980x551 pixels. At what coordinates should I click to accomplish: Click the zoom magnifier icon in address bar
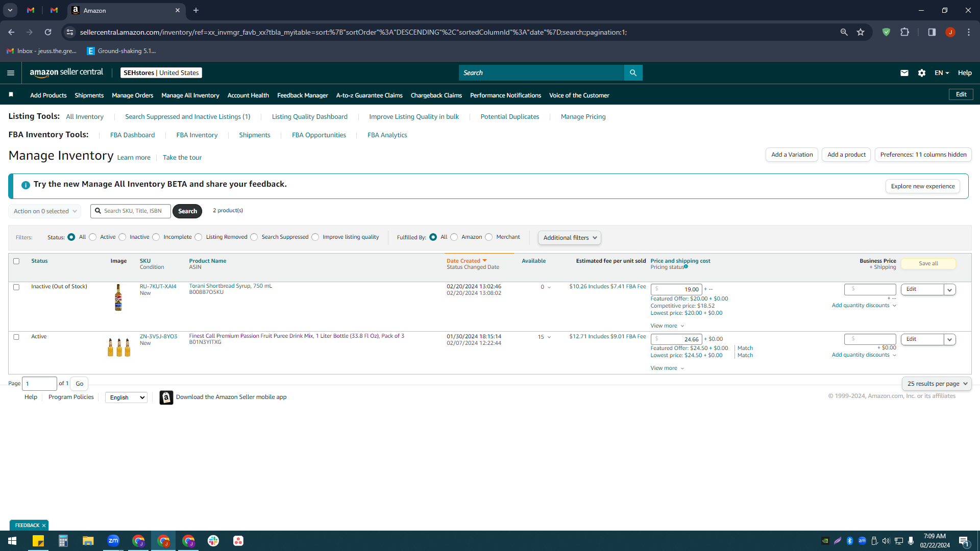[844, 32]
